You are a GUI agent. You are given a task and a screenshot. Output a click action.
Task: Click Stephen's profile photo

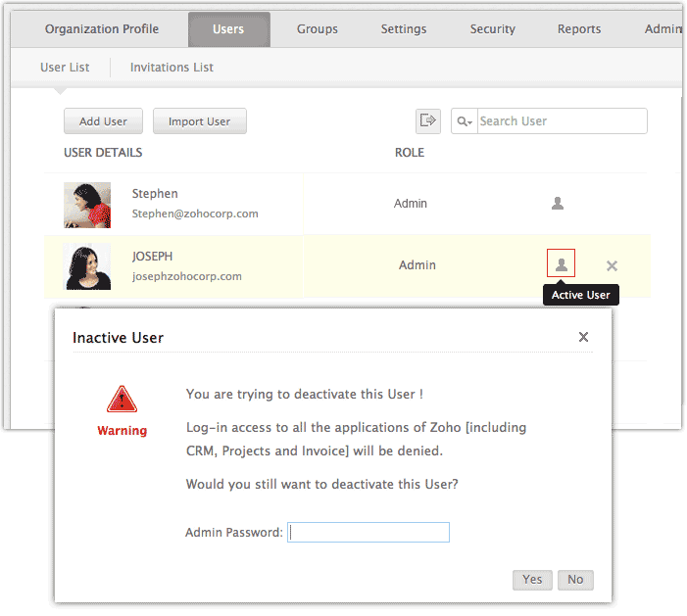click(87, 205)
